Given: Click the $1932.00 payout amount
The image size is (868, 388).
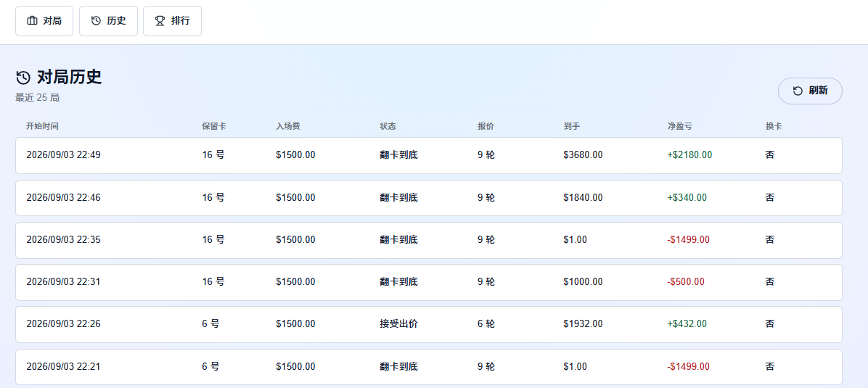Looking at the screenshot, I should [x=583, y=323].
